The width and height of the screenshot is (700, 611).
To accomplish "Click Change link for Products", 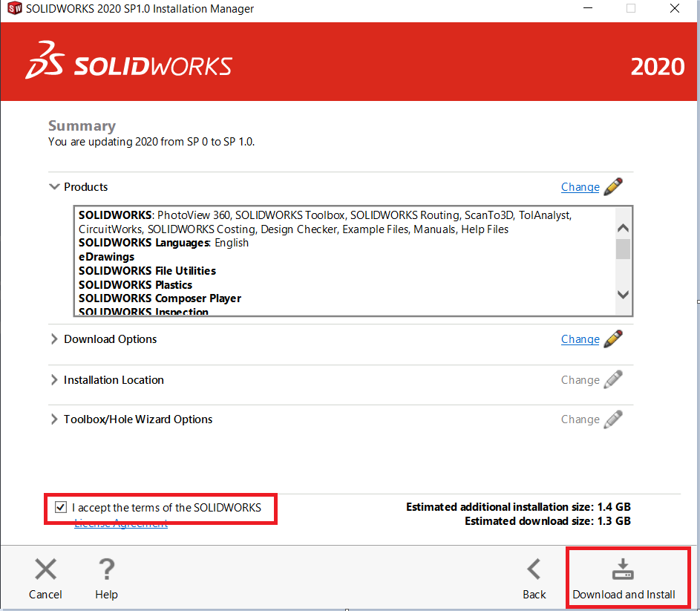I will coord(580,186).
